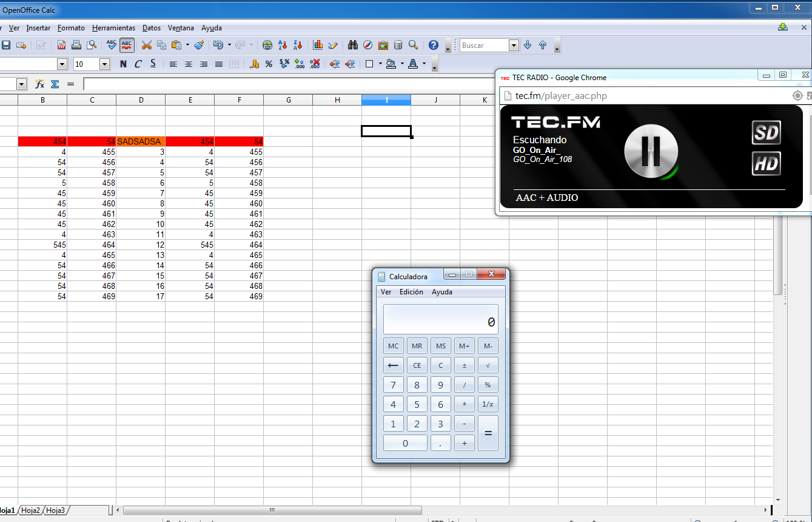Open the Datos menu
Viewport: 812px width, 522px height.
[152, 28]
